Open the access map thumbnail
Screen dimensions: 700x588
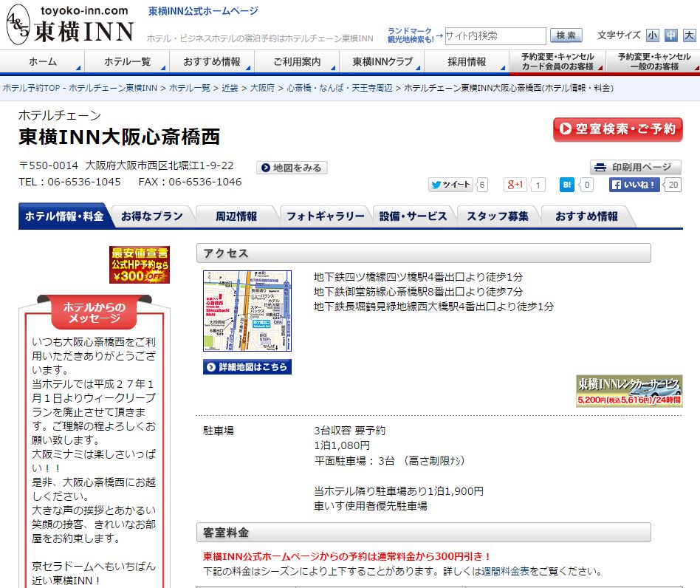coord(247,311)
